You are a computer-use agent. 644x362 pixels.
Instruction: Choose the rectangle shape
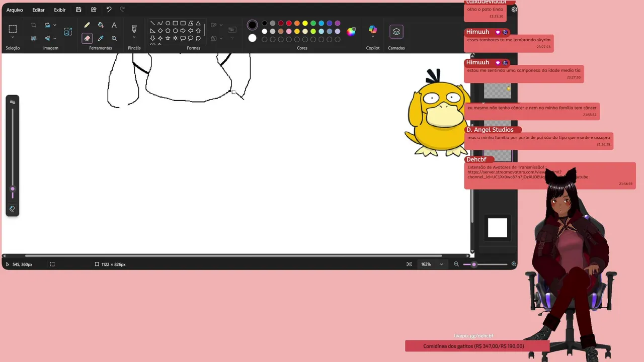pos(175,23)
